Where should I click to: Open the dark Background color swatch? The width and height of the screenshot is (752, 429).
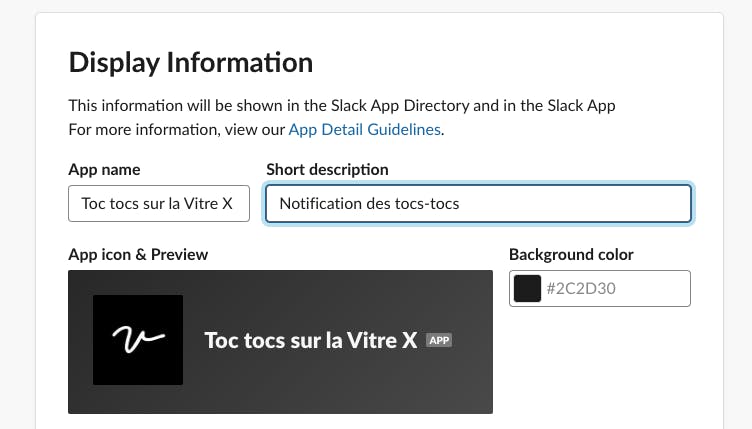click(x=527, y=289)
